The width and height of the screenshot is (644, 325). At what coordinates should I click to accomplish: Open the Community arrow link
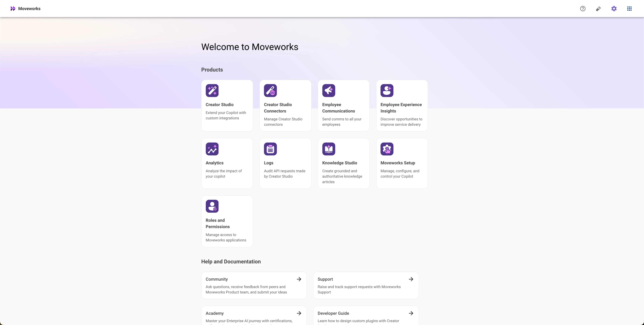click(x=299, y=279)
